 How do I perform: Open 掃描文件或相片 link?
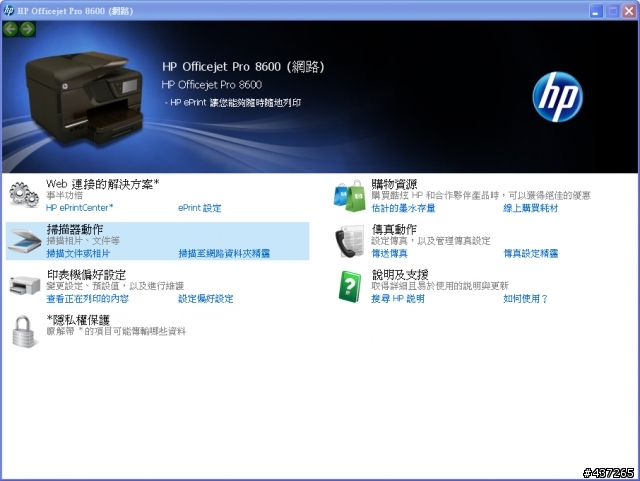[x=78, y=254]
